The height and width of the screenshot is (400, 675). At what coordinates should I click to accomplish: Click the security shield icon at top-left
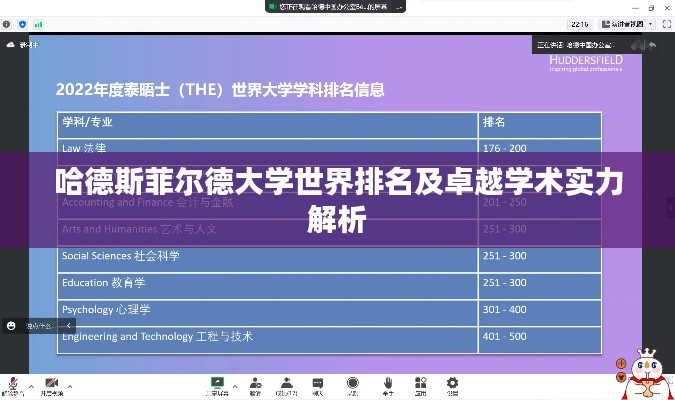22,24
